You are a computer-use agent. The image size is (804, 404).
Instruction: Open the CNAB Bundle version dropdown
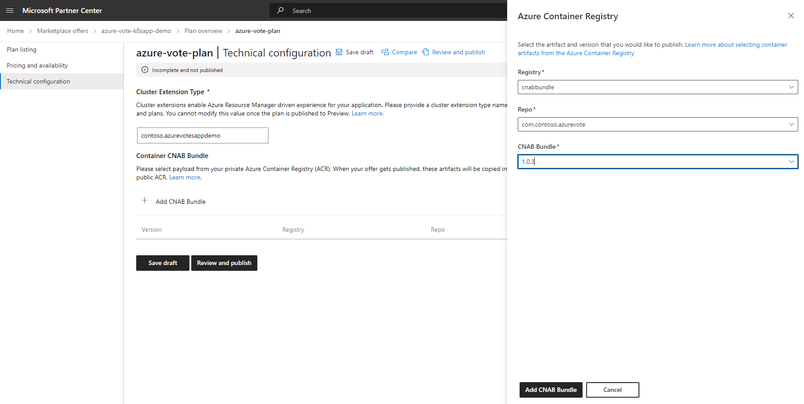click(791, 161)
